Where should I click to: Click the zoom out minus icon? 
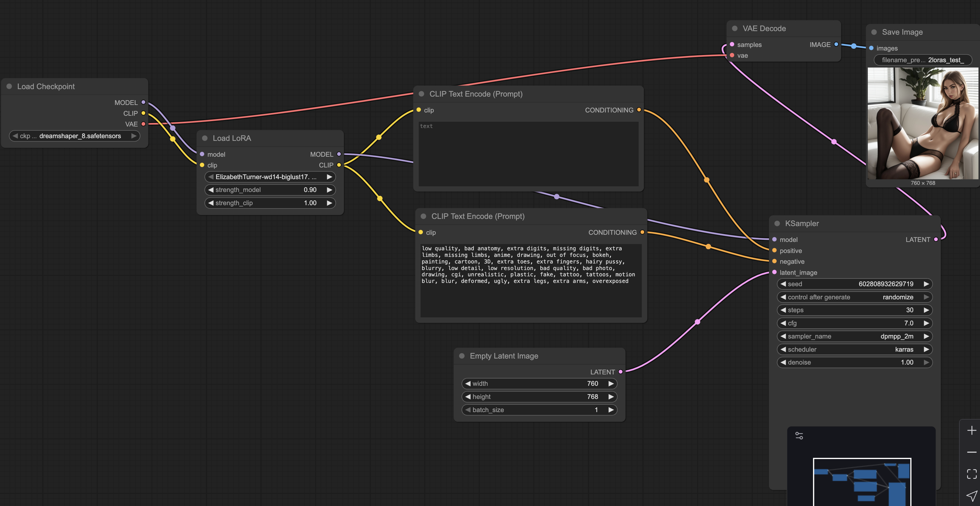(971, 452)
